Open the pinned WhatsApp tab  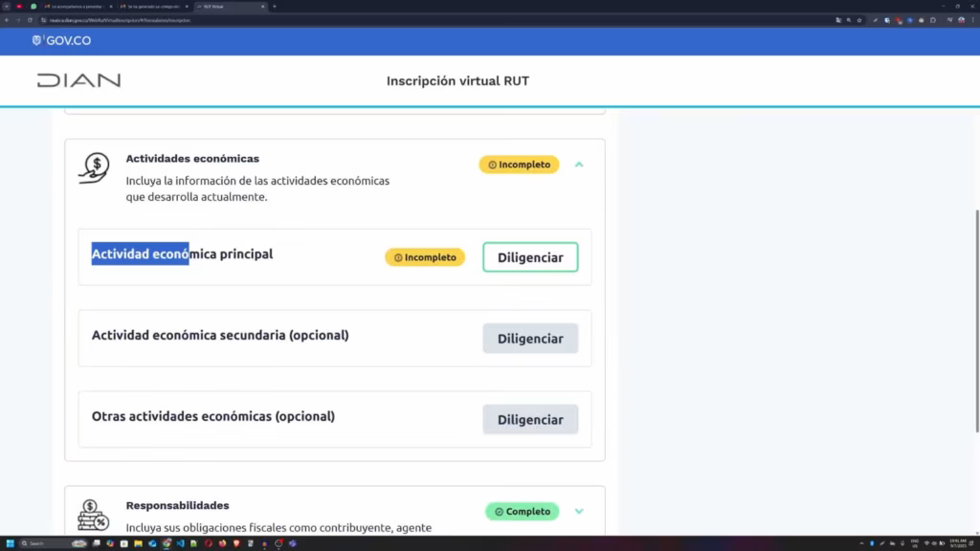tap(33, 7)
